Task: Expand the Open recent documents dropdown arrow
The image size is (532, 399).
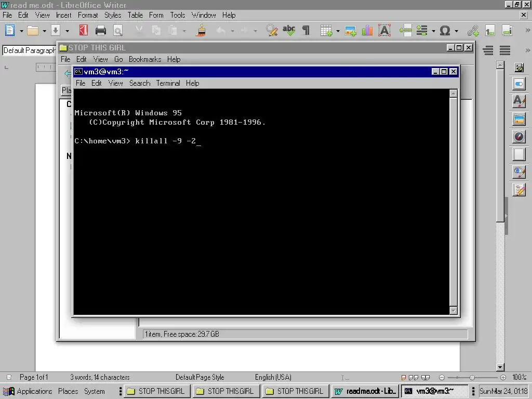Action: pyautogui.click(x=44, y=31)
